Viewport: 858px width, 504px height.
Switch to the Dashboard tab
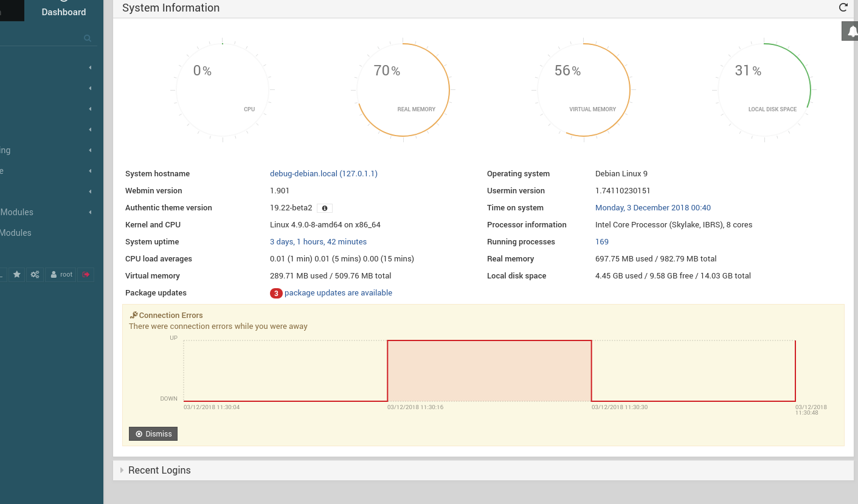tap(63, 12)
